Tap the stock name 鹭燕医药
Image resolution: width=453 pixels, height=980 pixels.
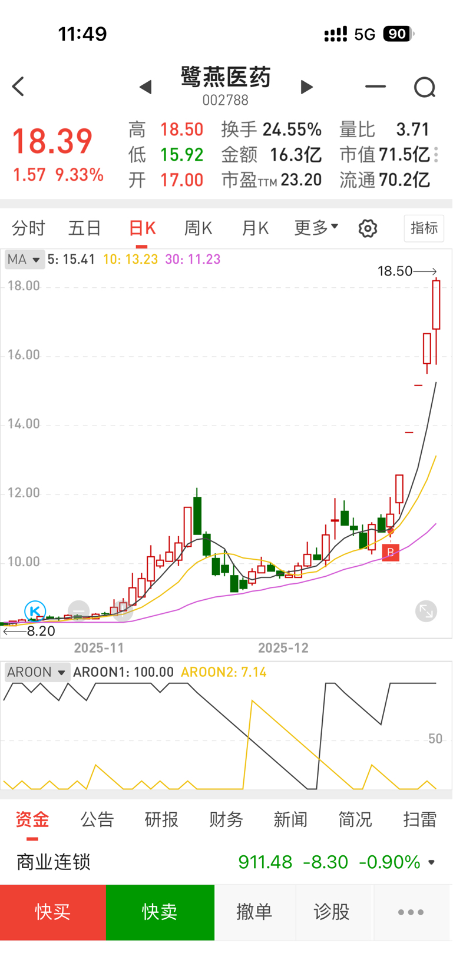(x=226, y=77)
